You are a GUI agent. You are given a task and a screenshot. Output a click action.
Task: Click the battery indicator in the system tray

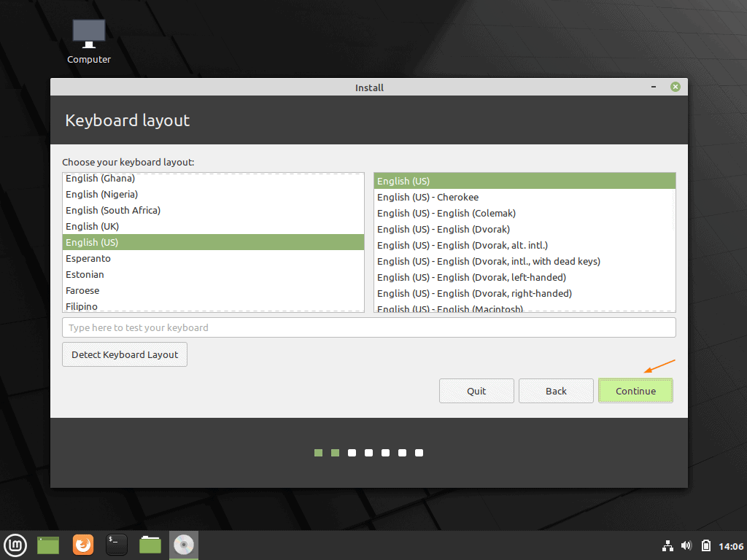705,545
